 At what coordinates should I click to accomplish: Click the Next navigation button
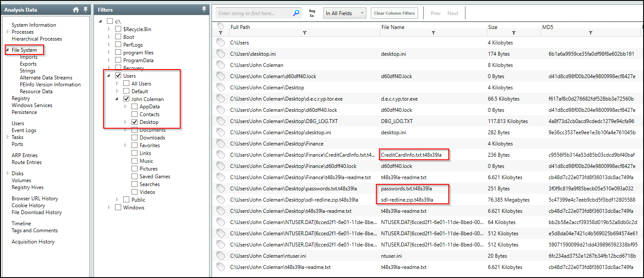pyautogui.click(x=453, y=13)
